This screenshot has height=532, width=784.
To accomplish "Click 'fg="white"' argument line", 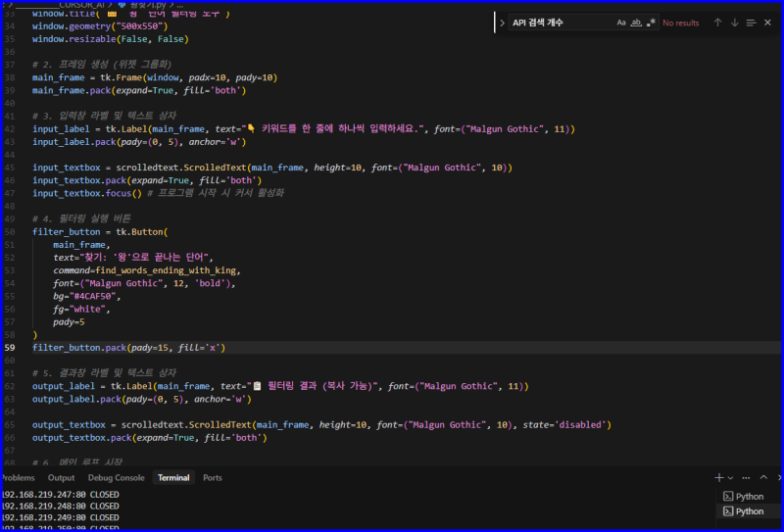I will click(81, 310).
